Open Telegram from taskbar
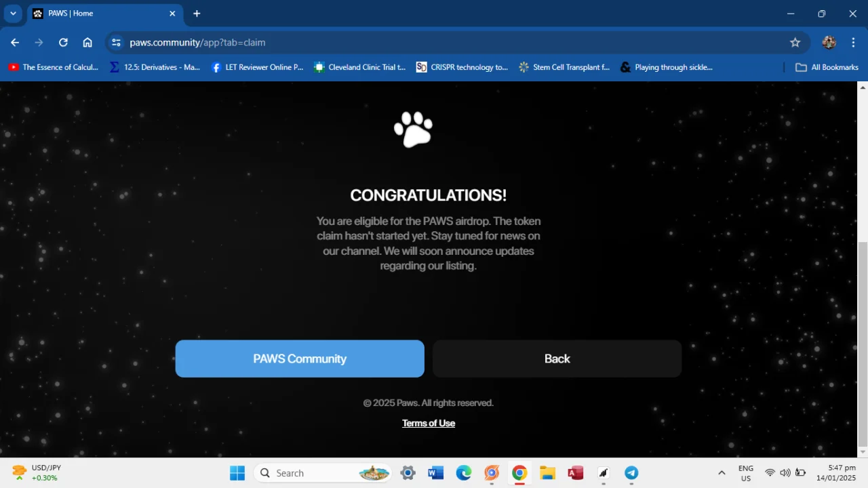Image resolution: width=868 pixels, height=488 pixels. click(x=631, y=473)
